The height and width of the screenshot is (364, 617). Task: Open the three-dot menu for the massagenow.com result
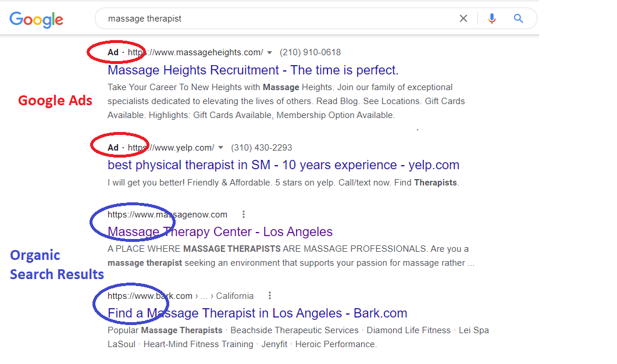click(x=243, y=214)
